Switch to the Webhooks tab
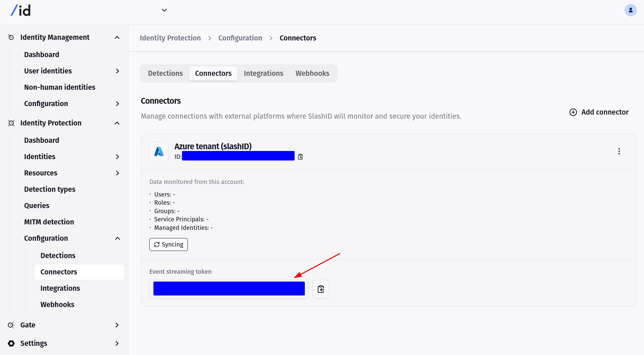 point(312,73)
